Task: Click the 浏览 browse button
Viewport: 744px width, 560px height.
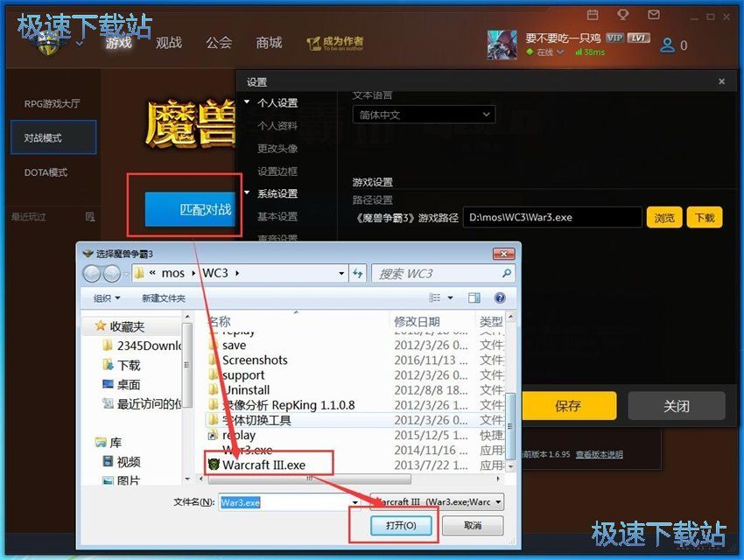Action: (664, 218)
